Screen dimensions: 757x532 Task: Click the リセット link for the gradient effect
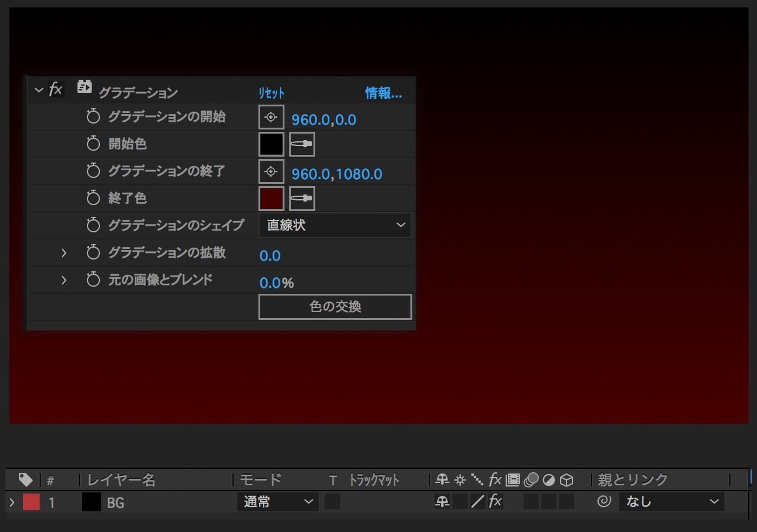pos(271,93)
